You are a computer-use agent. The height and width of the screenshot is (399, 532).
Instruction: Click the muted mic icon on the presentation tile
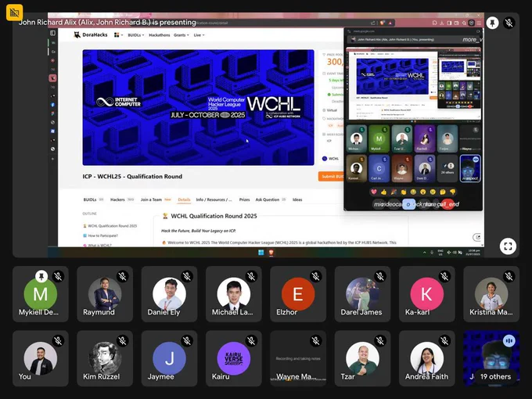(x=509, y=23)
